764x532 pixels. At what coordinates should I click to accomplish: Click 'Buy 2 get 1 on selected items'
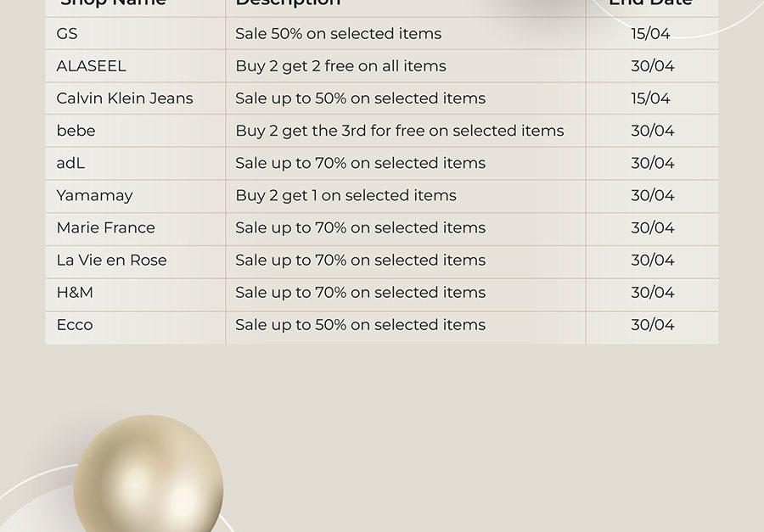tap(346, 195)
